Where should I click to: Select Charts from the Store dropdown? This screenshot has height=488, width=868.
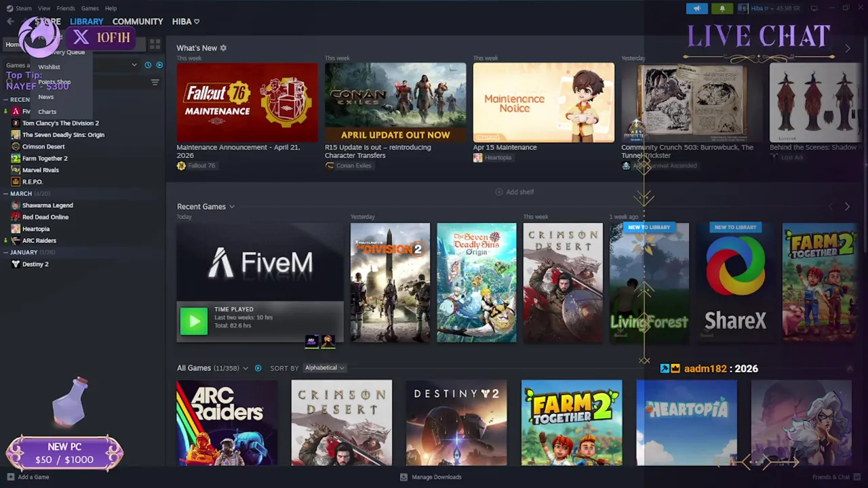click(47, 112)
